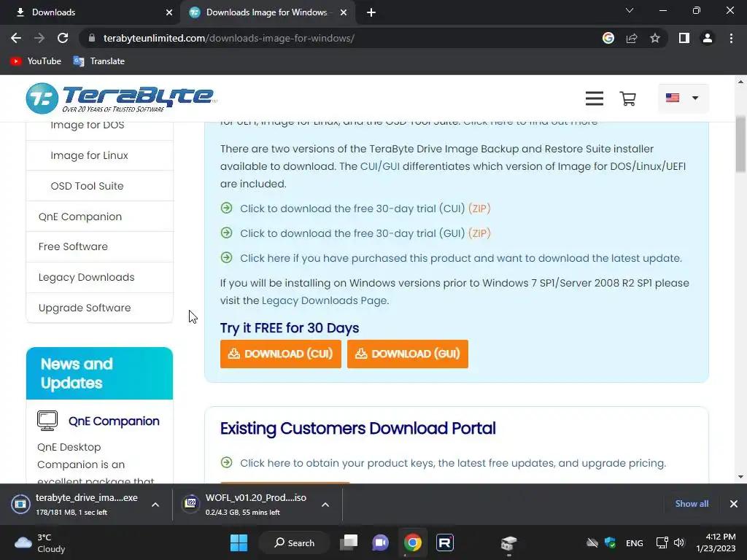Image resolution: width=747 pixels, height=560 pixels.
Task: Reload the current page
Action: [x=63, y=38]
